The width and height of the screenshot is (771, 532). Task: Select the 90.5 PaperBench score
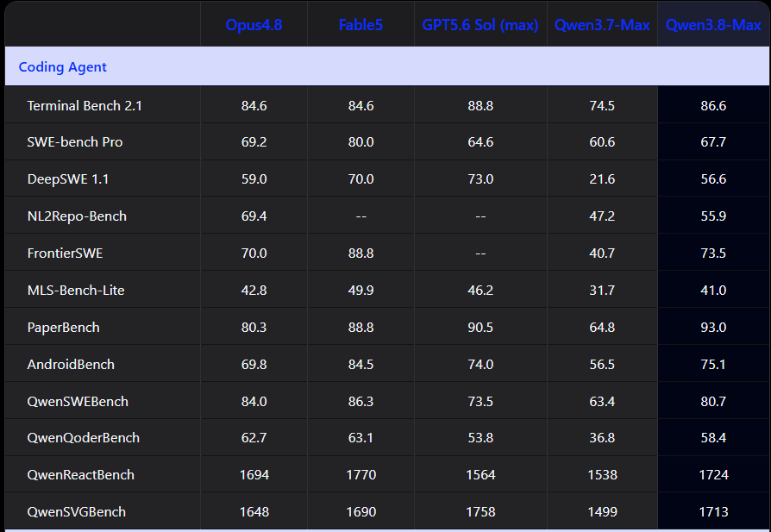click(x=480, y=328)
